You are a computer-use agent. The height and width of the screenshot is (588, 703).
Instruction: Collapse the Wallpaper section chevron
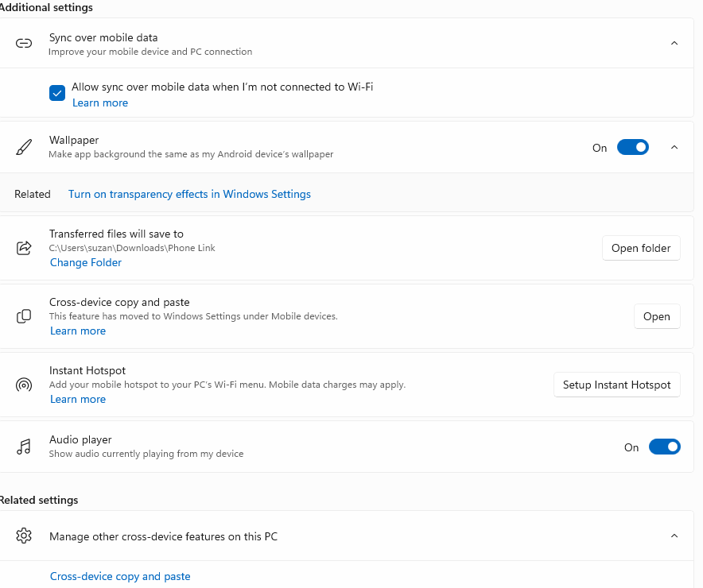pyautogui.click(x=674, y=147)
